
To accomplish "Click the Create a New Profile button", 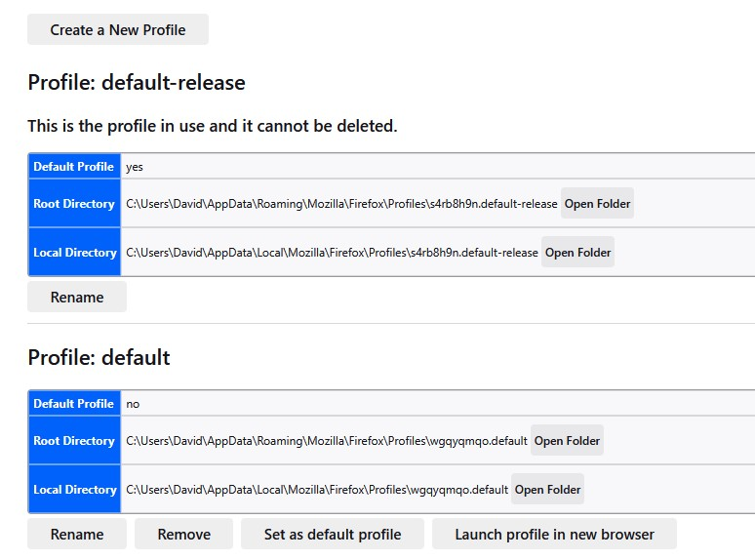I will pyautogui.click(x=118, y=29).
